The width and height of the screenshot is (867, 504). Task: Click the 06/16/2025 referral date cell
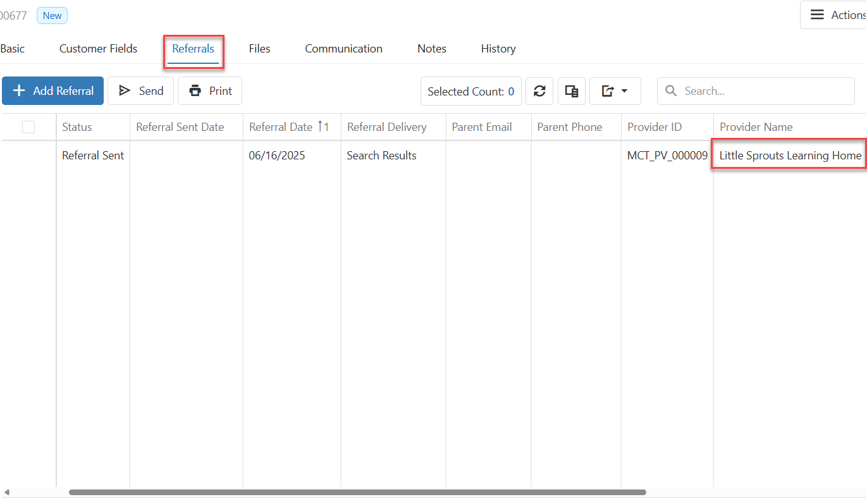292,156
